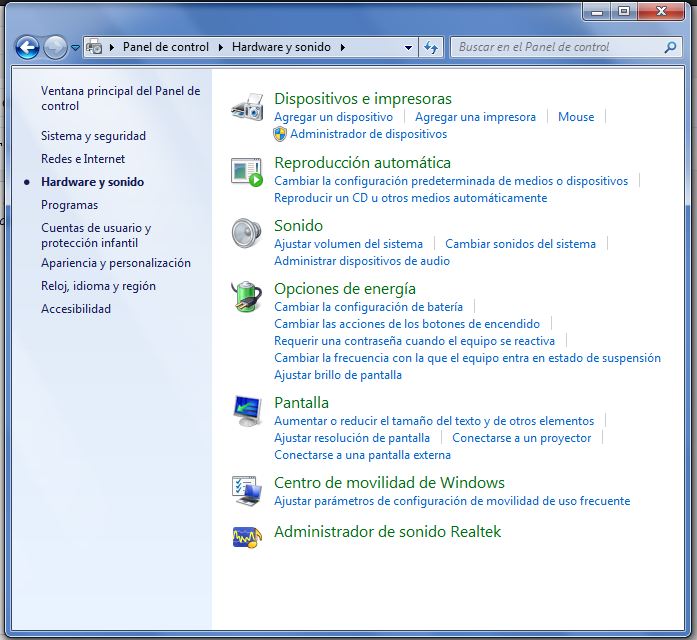The height and width of the screenshot is (640, 697).
Task: Open Sonido heading
Action: [x=298, y=226]
